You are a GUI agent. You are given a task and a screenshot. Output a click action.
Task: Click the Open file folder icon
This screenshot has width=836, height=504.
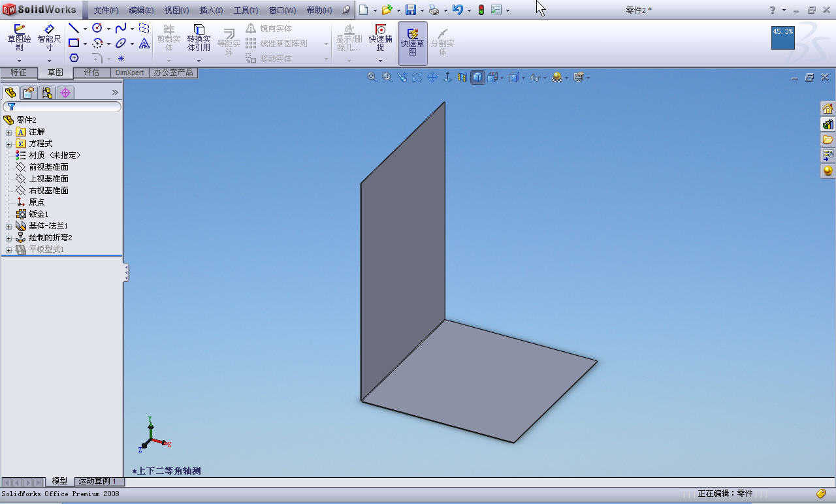pyautogui.click(x=387, y=10)
